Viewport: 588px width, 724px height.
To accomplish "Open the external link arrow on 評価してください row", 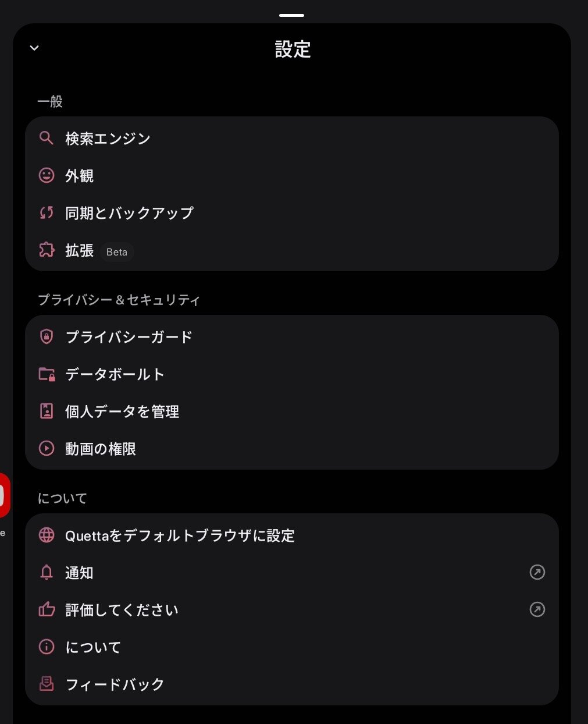I will [x=537, y=609].
